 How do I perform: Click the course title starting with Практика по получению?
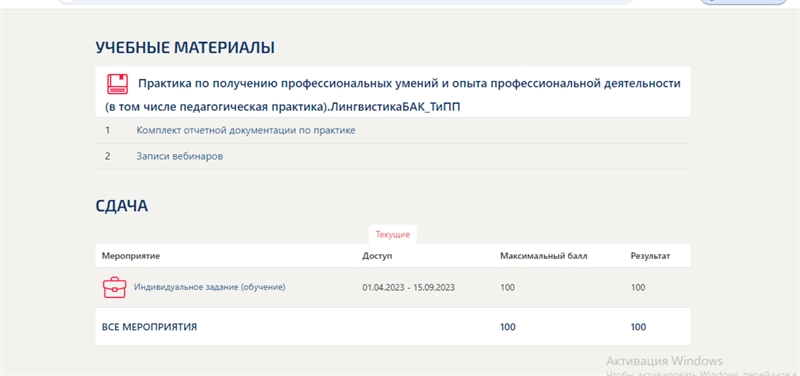(393, 95)
